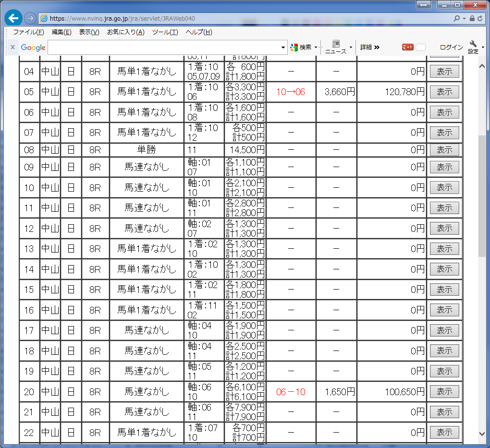Open the ヘルプ(H) menu
Image resolution: width=490 pixels, height=448 pixels.
point(199,32)
